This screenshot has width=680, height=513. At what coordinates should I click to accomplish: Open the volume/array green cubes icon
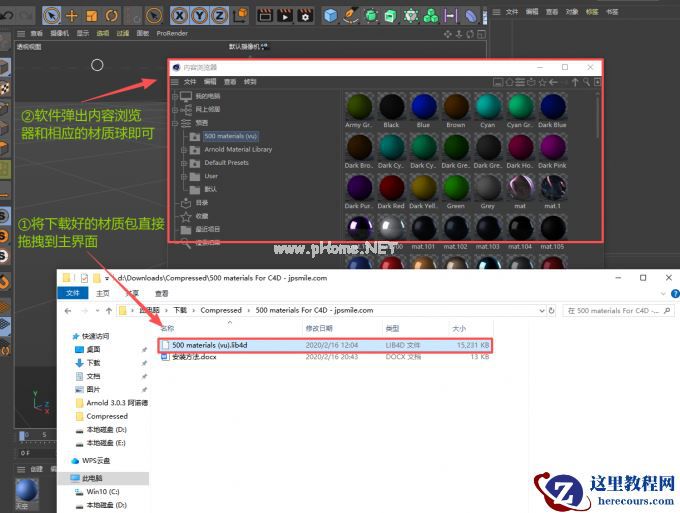(431, 16)
